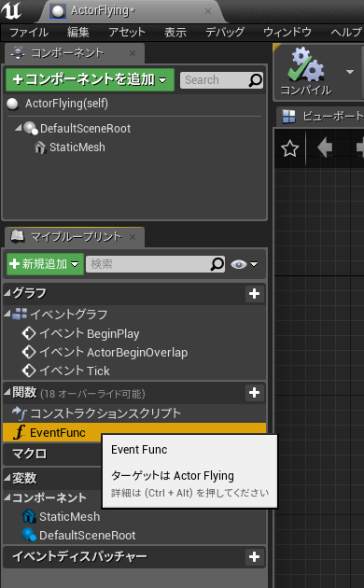Click the star bookmark icon in the graph
The width and height of the screenshot is (364, 588).
point(290,148)
